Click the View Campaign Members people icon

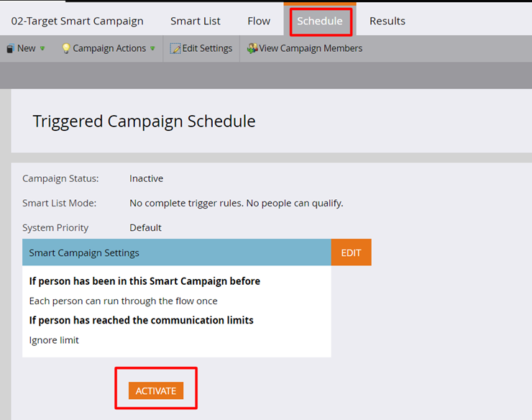(252, 49)
